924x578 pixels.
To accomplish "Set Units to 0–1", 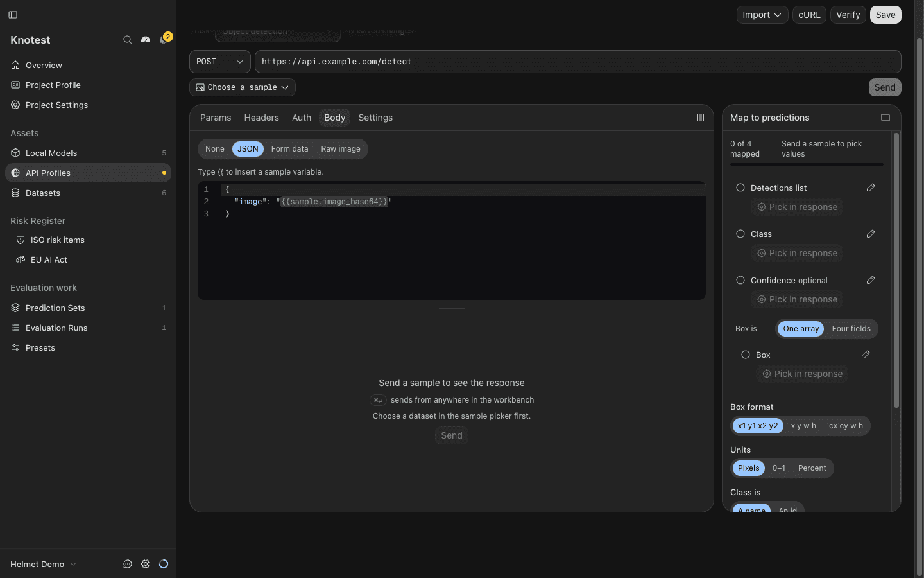I will click(778, 468).
